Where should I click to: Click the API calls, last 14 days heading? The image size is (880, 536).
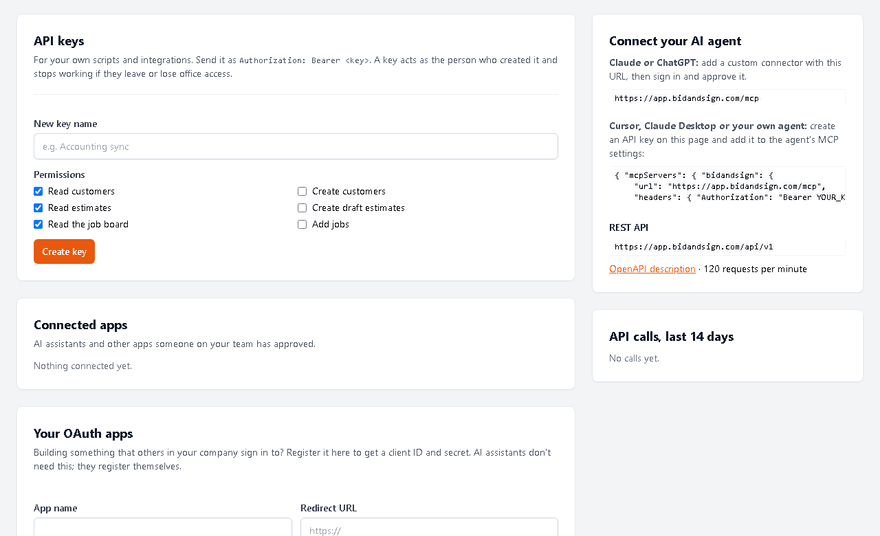pyautogui.click(x=671, y=337)
